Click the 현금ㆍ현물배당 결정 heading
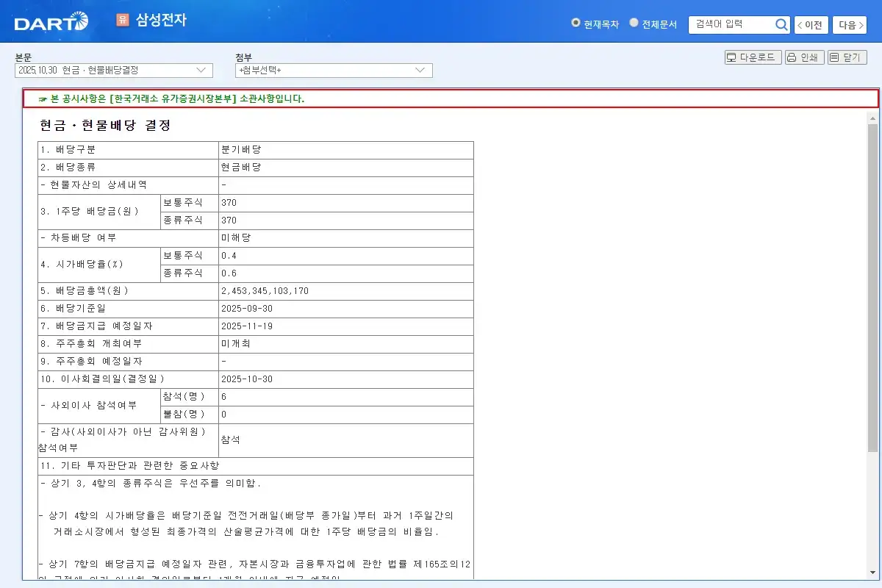882x588 pixels. coord(105,126)
